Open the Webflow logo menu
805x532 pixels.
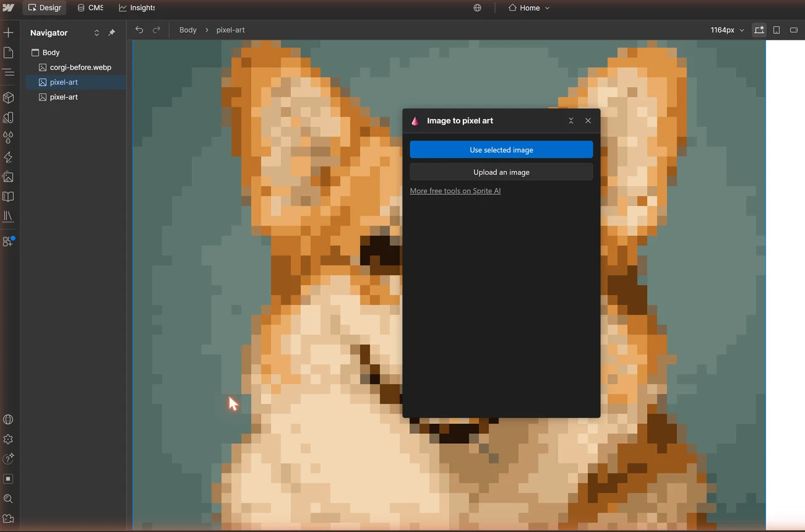click(x=8, y=8)
